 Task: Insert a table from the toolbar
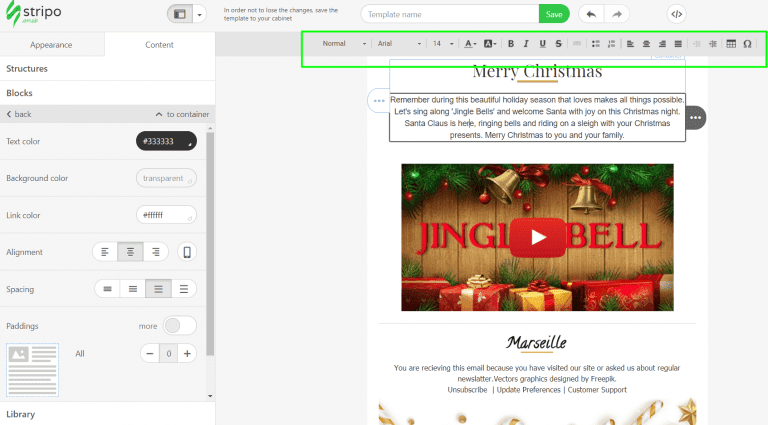pyautogui.click(x=731, y=44)
